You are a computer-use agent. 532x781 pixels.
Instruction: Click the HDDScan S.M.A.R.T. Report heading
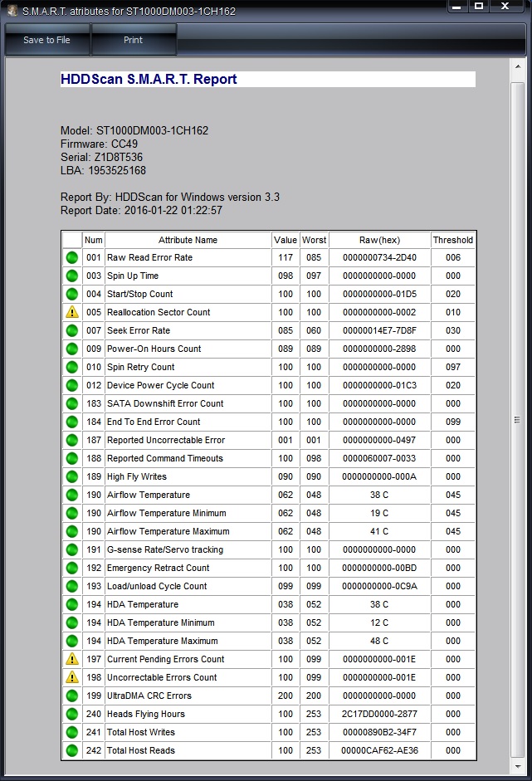(x=149, y=79)
